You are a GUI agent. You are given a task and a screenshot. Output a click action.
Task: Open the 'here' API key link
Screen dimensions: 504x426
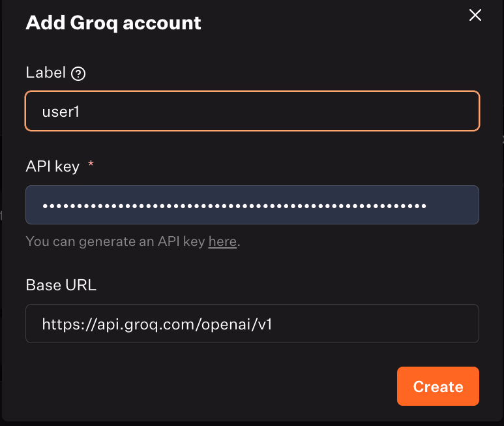tap(222, 242)
